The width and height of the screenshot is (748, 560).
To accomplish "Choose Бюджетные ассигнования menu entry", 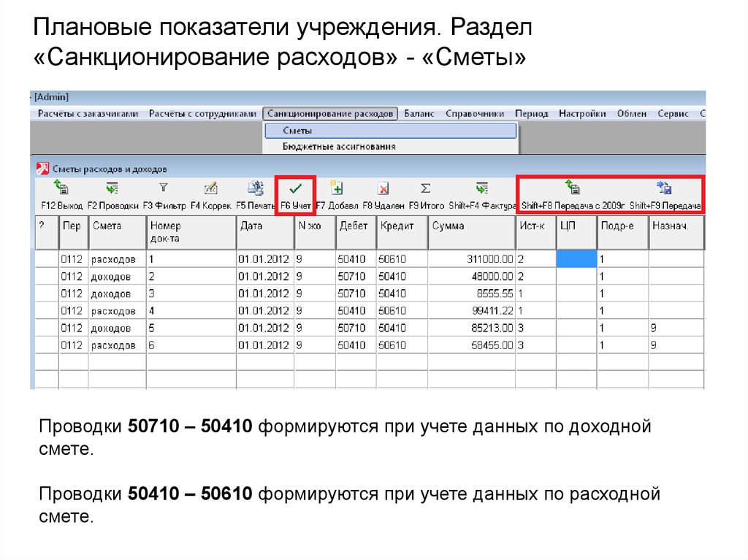I will coord(339,147).
